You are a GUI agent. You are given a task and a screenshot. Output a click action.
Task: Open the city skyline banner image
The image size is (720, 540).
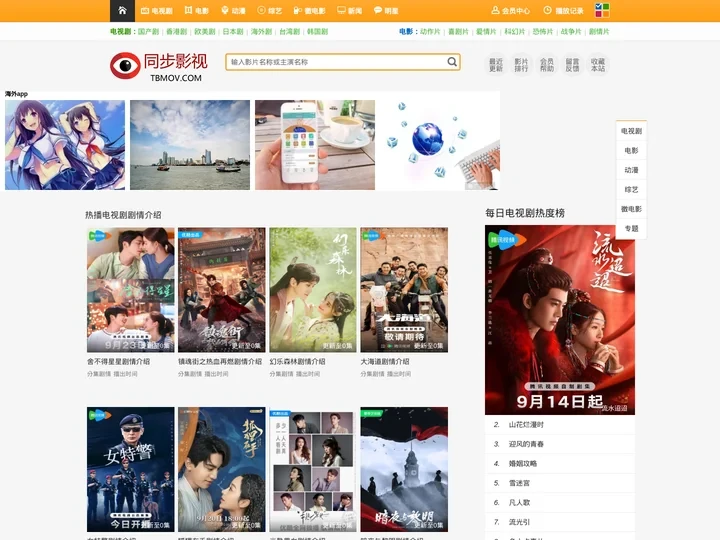(x=190, y=145)
